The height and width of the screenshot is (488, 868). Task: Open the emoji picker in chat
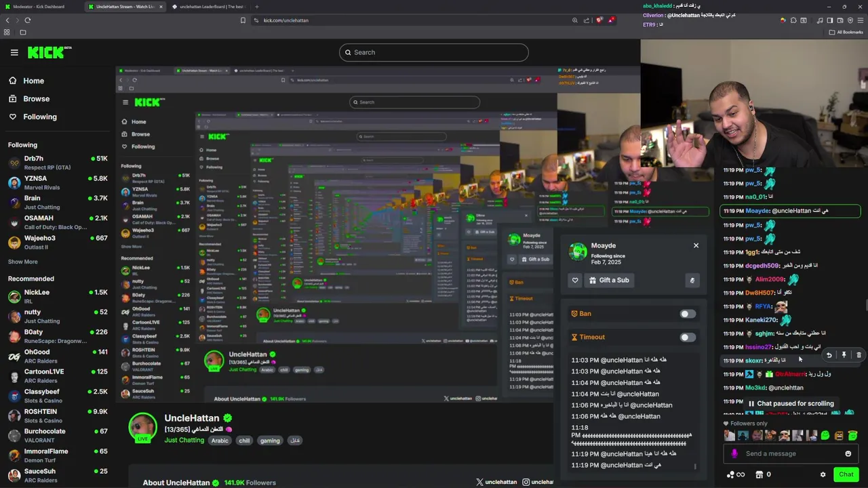pos(848,453)
